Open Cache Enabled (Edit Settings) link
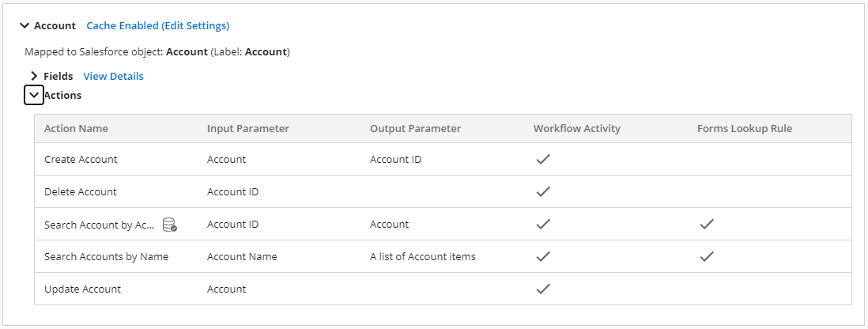868x329 pixels. coord(157,26)
